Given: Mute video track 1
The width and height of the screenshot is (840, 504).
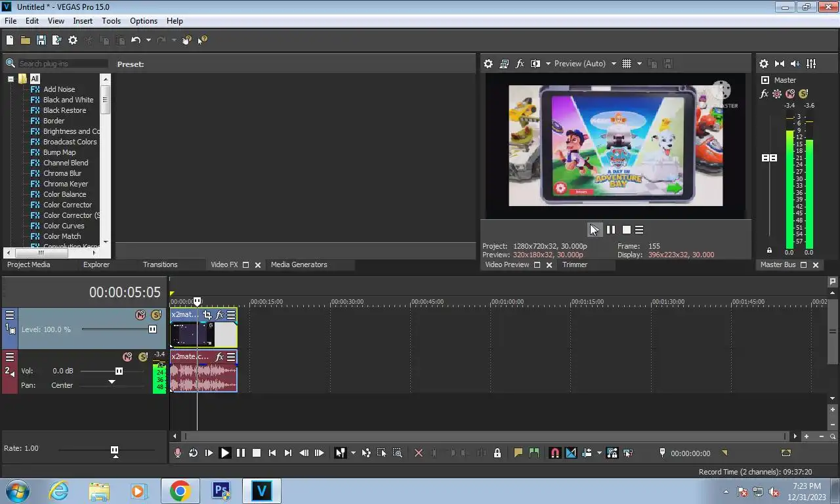Looking at the screenshot, I should click(140, 315).
